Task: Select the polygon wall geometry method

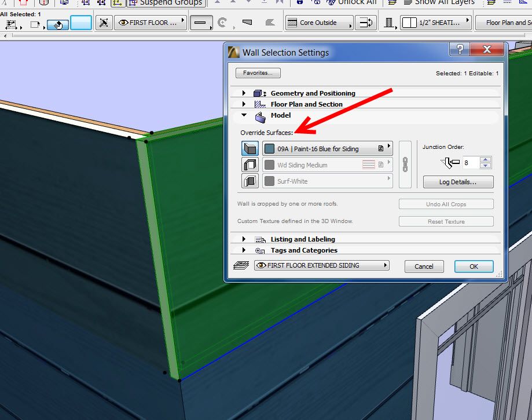Action: click(x=270, y=23)
